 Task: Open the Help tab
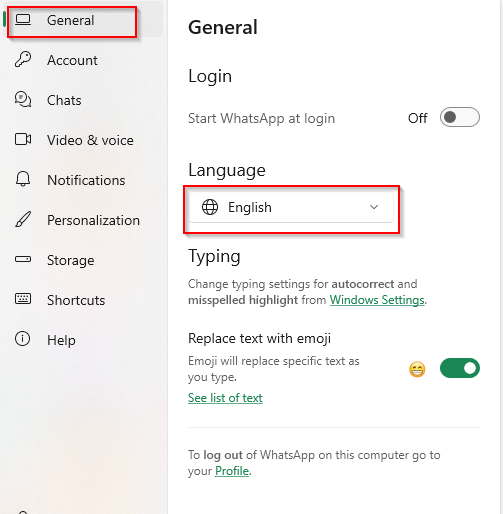point(83,340)
